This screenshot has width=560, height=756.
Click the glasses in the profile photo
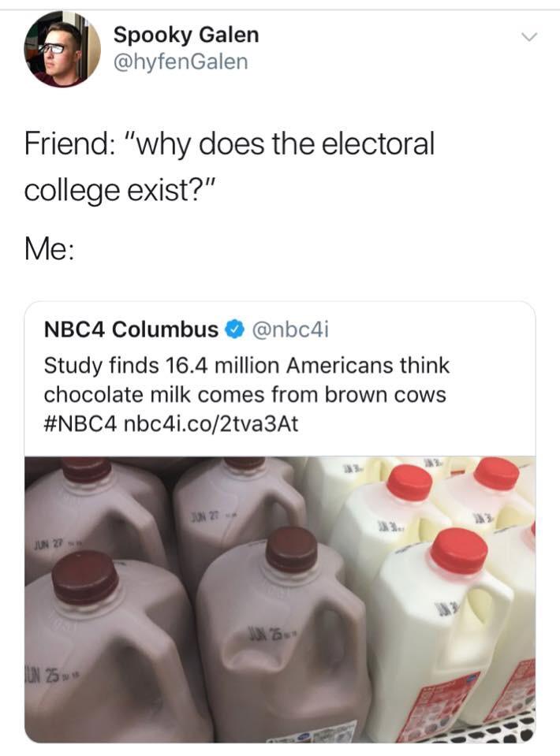tap(54, 47)
